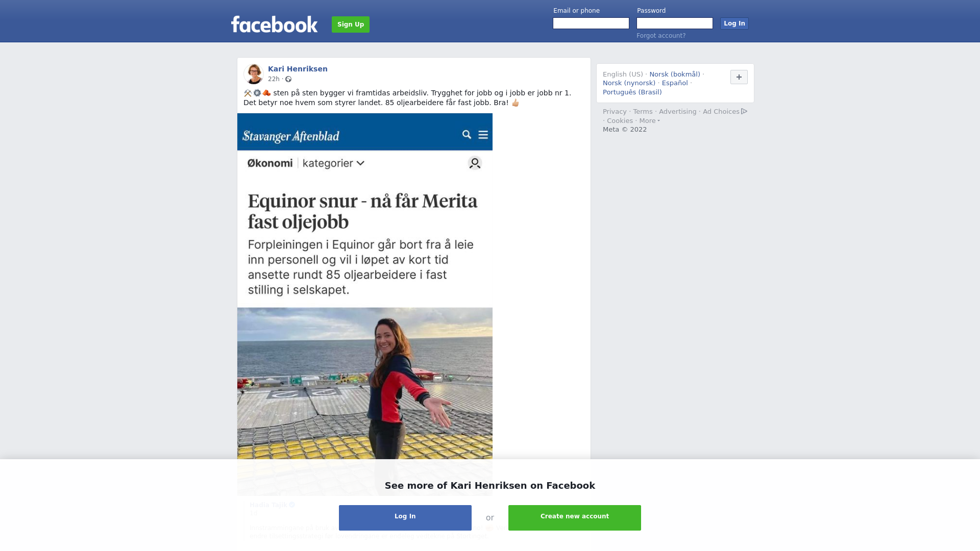Focus the Password input field
980x551 pixels.
click(675, 23)
